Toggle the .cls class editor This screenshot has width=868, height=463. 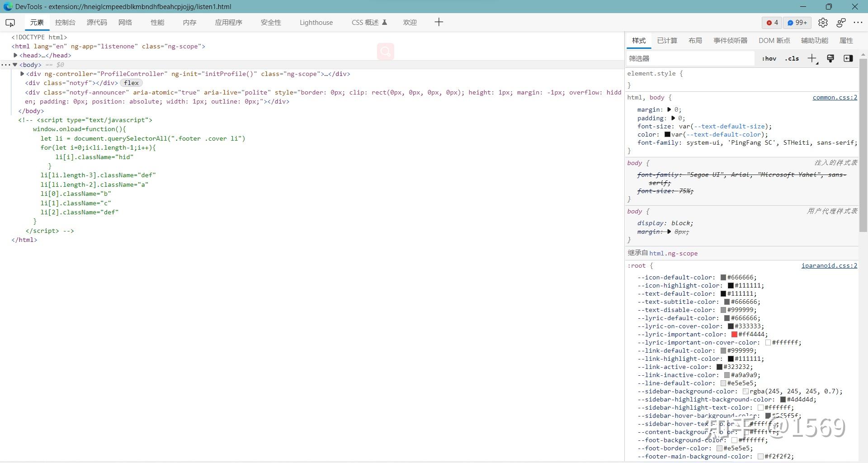click(792, 58)
